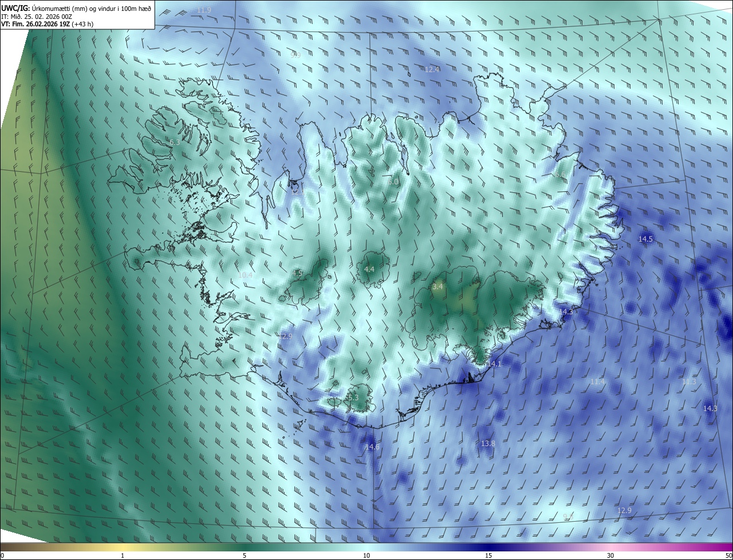733x560 pixels.
Task: Click the colour bar tick label 10
Action: coord(366,555)
